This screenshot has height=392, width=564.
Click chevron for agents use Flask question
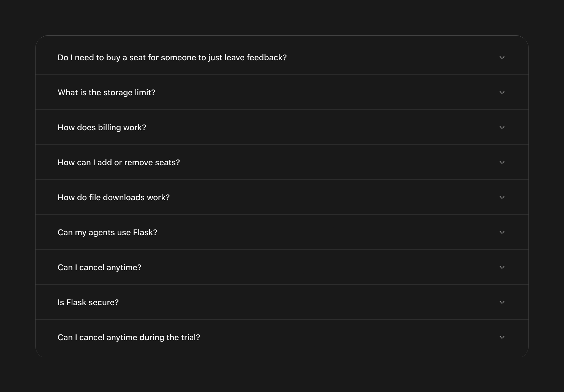coord(502,232)
